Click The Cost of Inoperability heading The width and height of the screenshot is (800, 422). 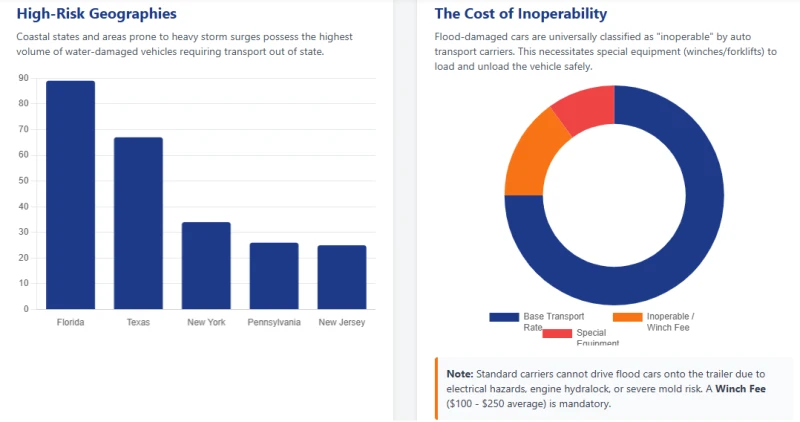click(520, 14)
